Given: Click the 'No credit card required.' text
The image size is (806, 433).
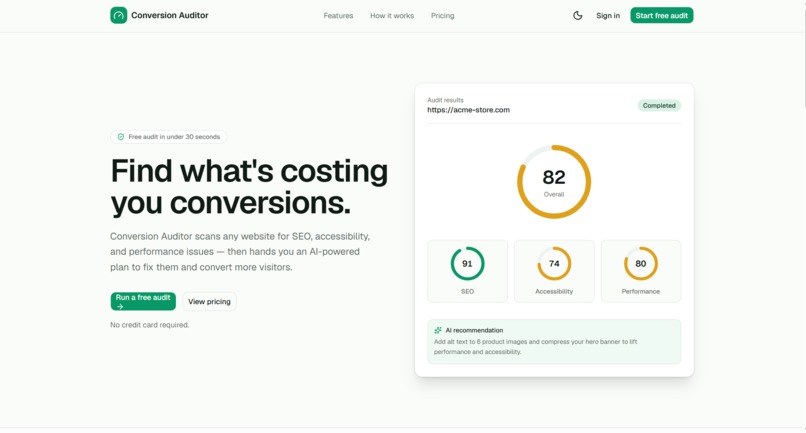Looking at the screenshot, I should point(150,325).
